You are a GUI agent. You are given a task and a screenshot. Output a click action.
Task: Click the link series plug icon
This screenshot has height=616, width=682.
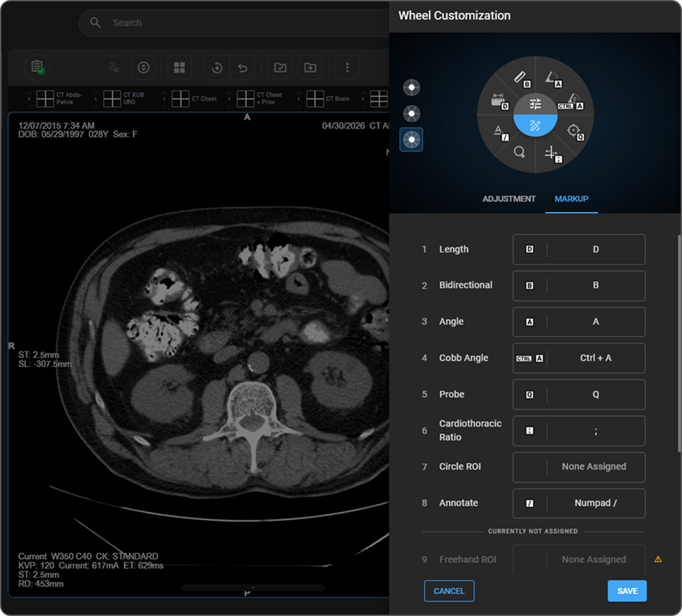[114, 68]
